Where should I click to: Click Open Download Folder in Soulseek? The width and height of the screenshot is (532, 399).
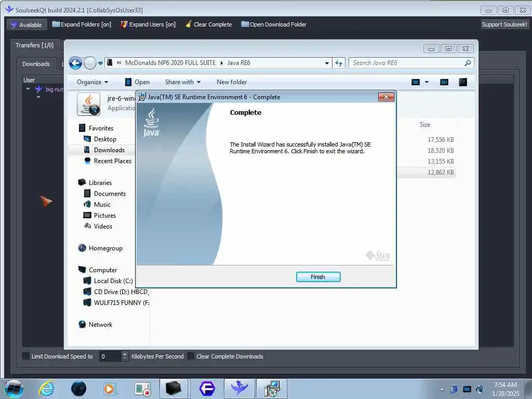coord(274,24)
